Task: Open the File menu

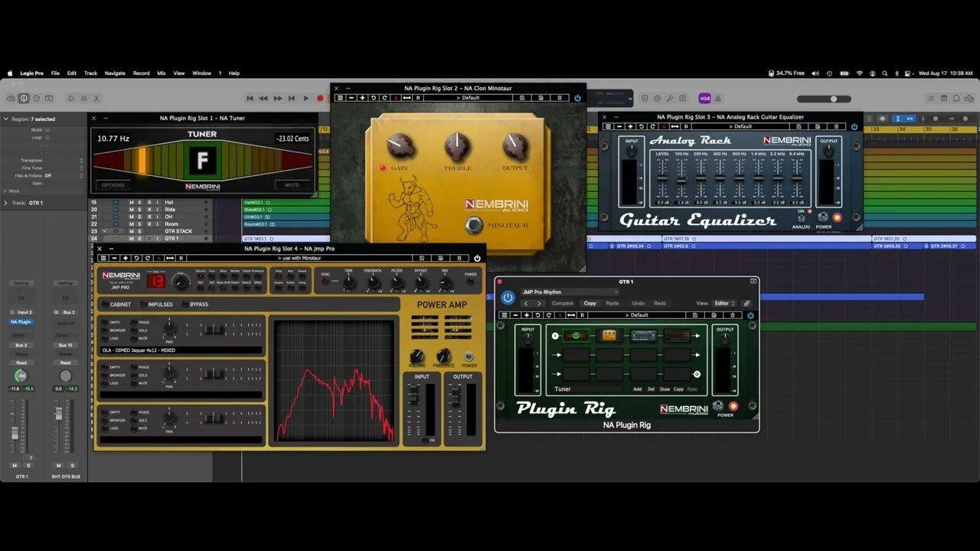Action: point(55,73)
